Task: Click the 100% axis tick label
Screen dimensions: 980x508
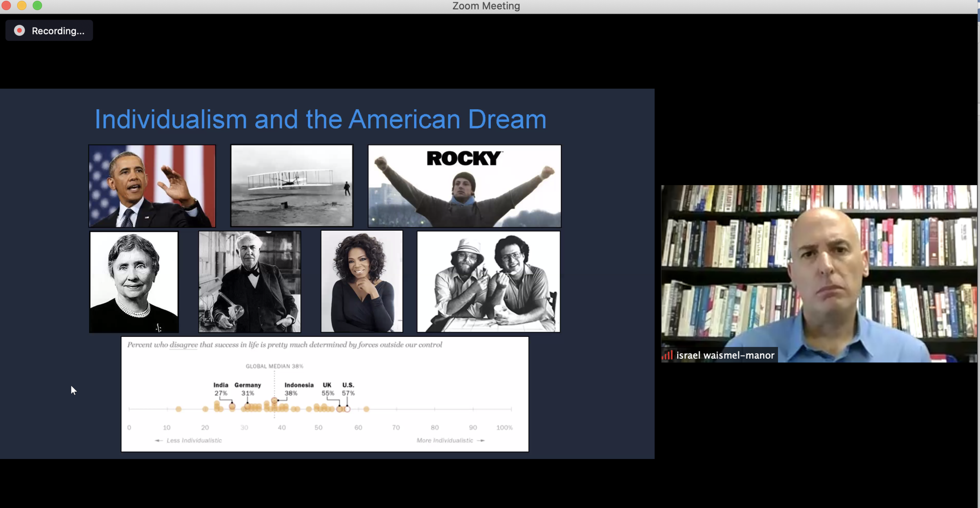Action: (505, 428)
